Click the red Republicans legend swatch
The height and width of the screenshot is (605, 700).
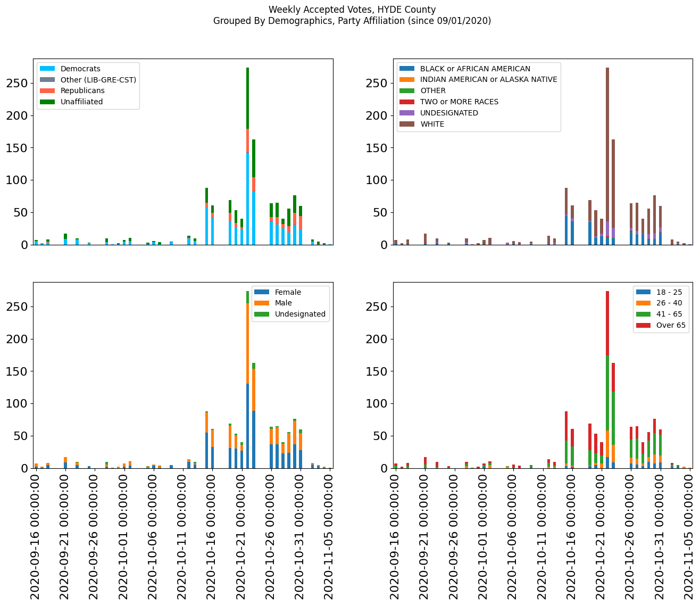tap(48, 90)
